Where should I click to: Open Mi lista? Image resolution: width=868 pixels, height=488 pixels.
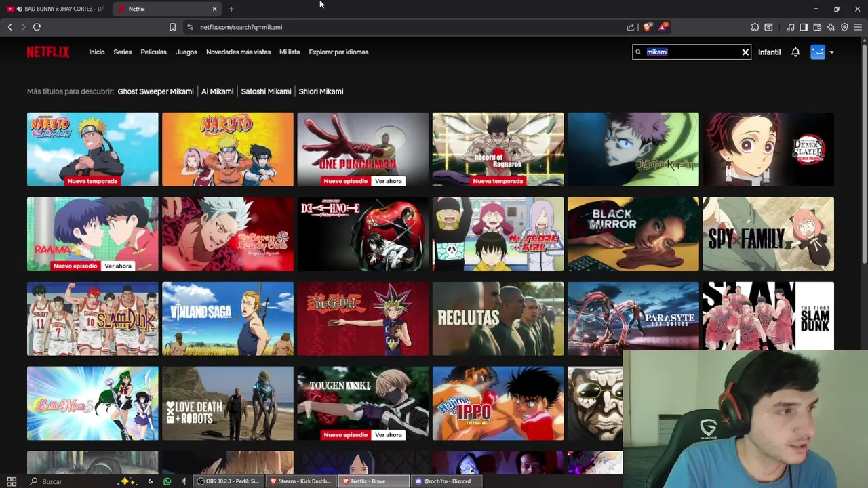tap(290, 52)
